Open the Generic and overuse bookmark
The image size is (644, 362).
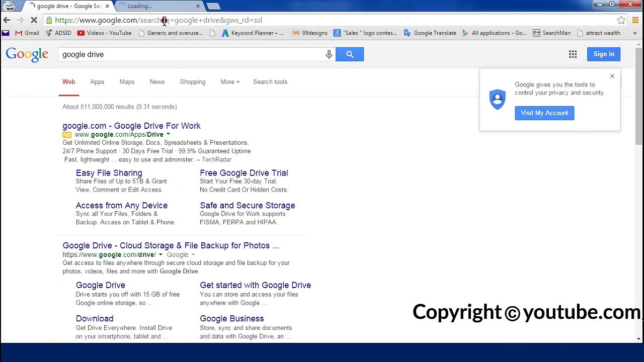point(170,33)
